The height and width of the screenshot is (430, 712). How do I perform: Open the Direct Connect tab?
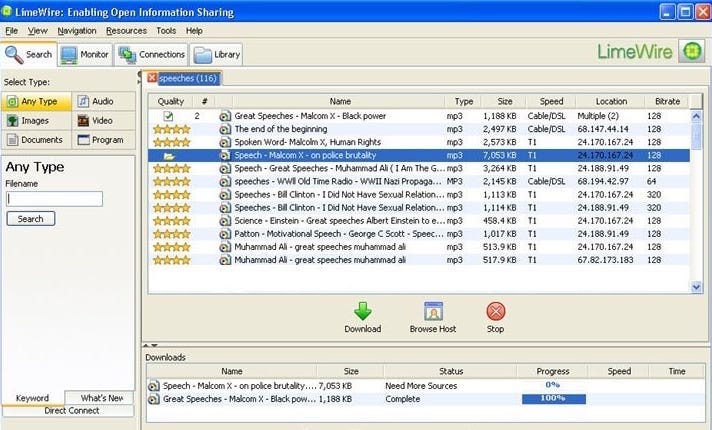[69, 411]
